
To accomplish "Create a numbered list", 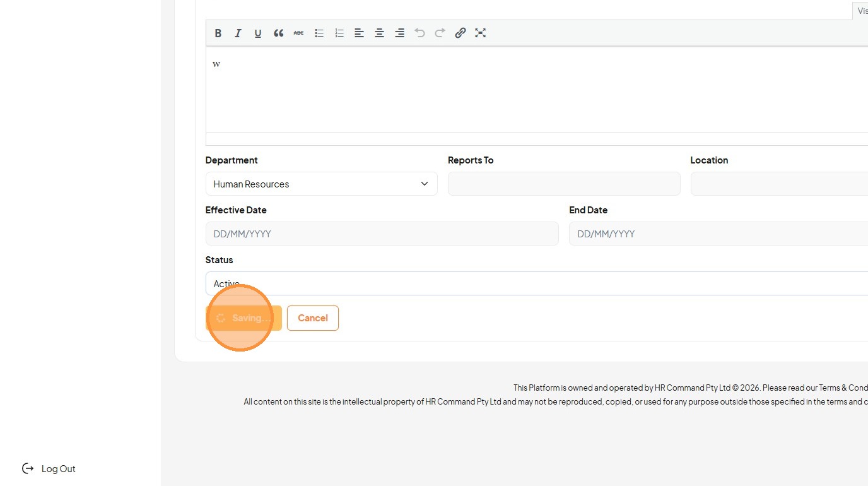I will point(339,33).
